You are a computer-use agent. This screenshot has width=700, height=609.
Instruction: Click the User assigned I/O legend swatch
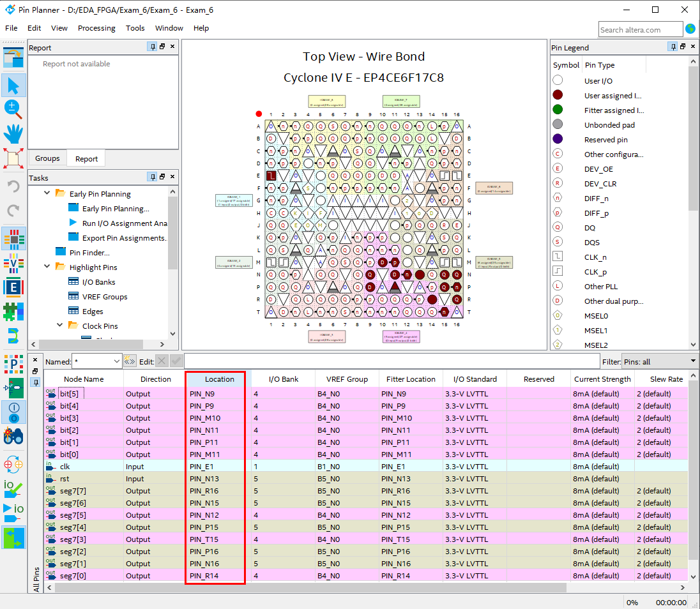(x=558, y=95)
